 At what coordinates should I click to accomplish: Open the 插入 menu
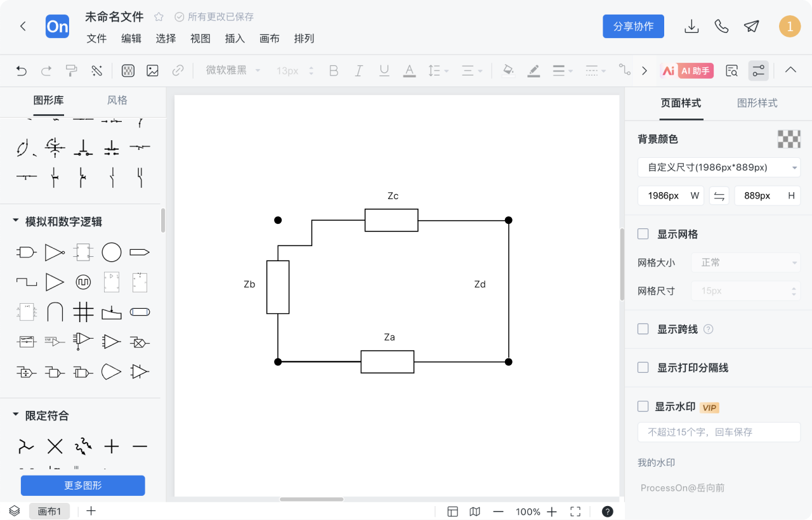point(235,39)
